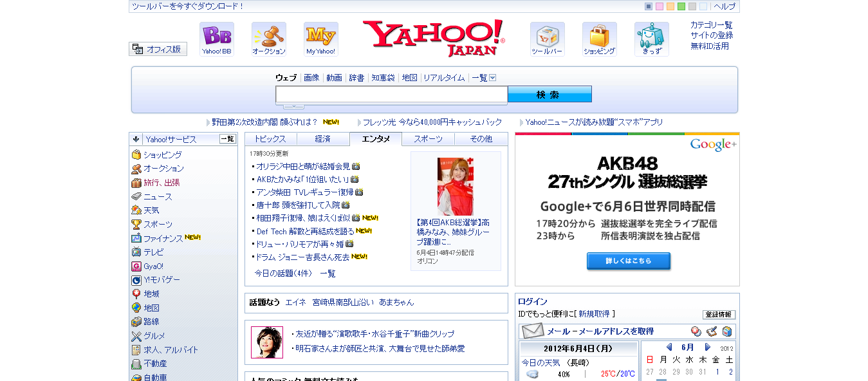This screenshot has height=381, width=868.
Task: Click the camera icon beside オリラジ中田 headline
Action: click(x=356, y=166)
